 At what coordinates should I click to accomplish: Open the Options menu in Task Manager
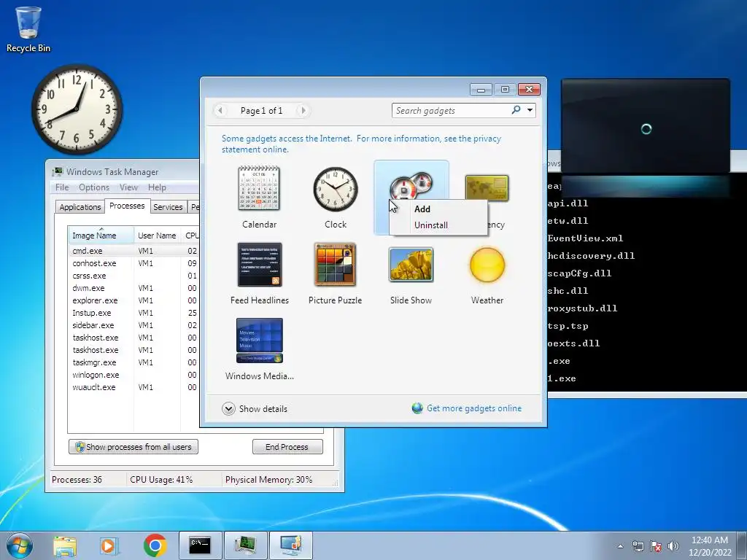94,187
